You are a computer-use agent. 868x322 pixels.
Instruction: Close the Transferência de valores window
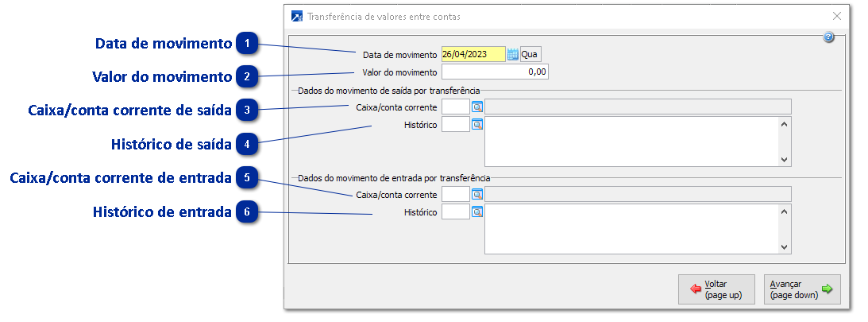(x=837, y=16)
